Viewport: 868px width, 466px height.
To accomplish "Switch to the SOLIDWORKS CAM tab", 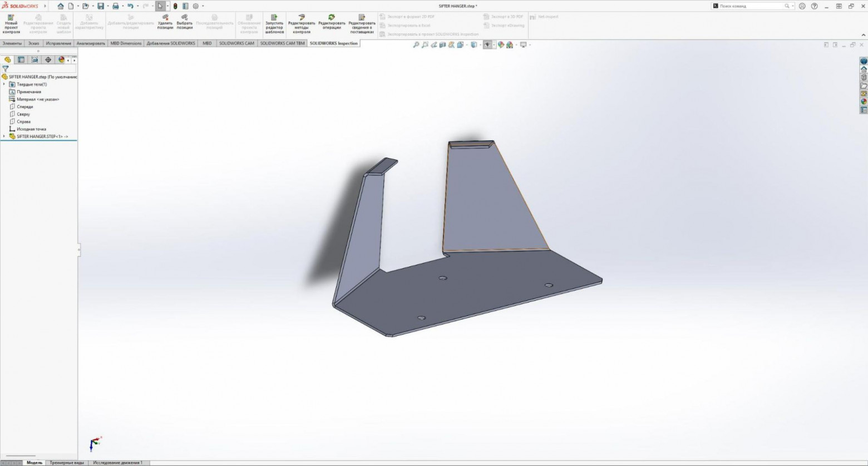I will click(236, 43).
